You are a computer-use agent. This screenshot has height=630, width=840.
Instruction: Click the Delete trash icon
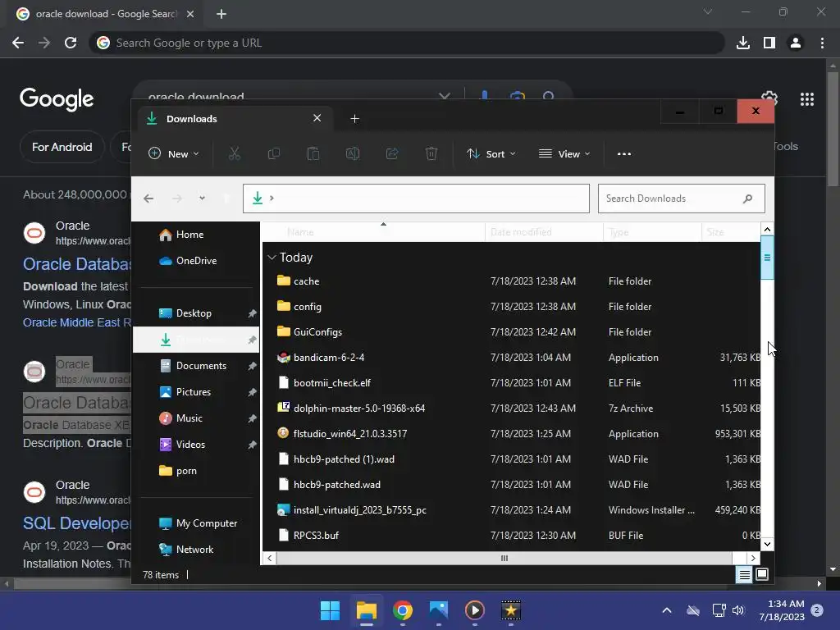(x=431, y=153)
